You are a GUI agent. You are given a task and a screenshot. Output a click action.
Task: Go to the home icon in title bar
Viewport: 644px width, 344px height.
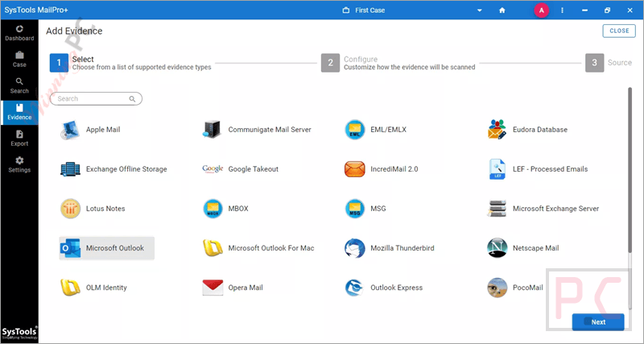pyautogui.click(x=502, y=10)
